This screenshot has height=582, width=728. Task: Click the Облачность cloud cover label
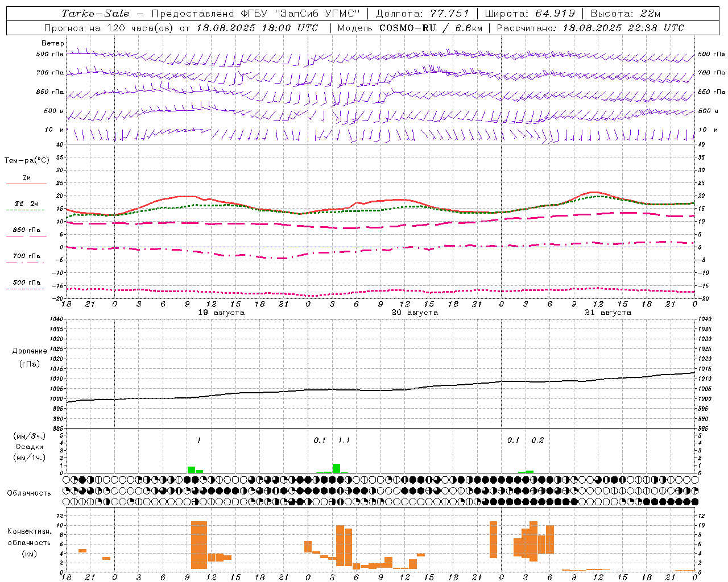(29, 493)
